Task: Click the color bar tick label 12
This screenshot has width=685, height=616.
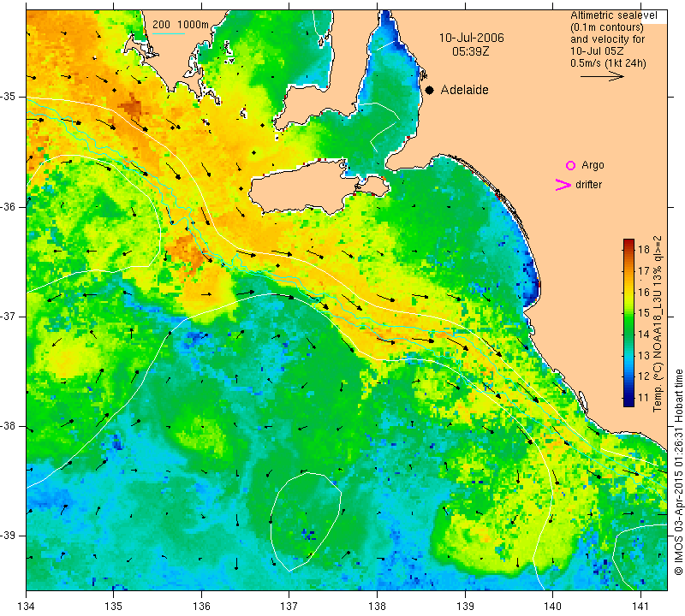Action: click(x=644, y=376)
